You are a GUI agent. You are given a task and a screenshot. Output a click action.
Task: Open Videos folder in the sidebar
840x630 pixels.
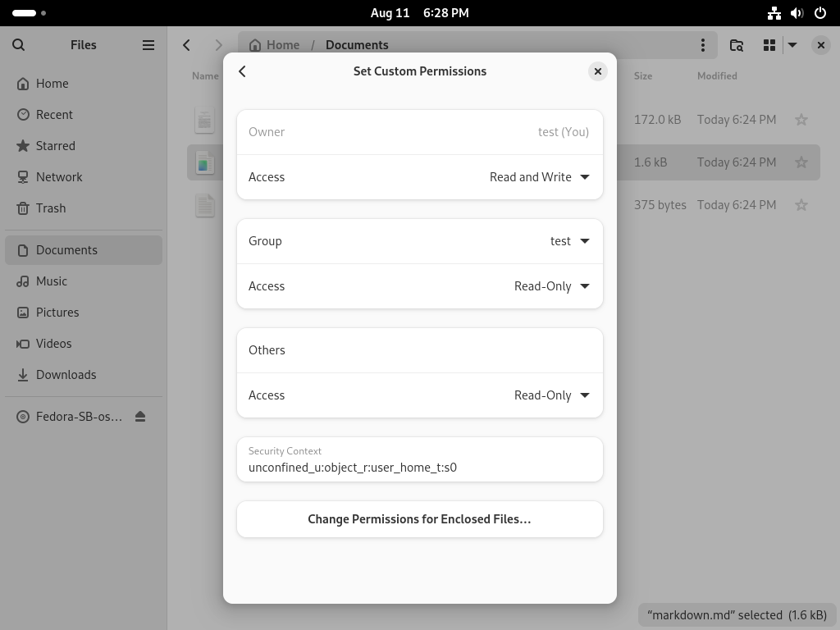[84, 344]
